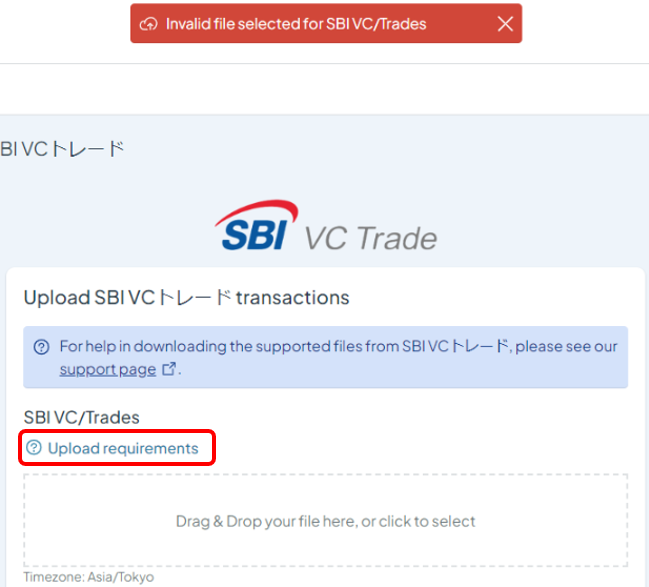Dismiss the invalid file error toast
This screenshot has height=587, width=649.
pyautogui.click(x=505, y=24)
